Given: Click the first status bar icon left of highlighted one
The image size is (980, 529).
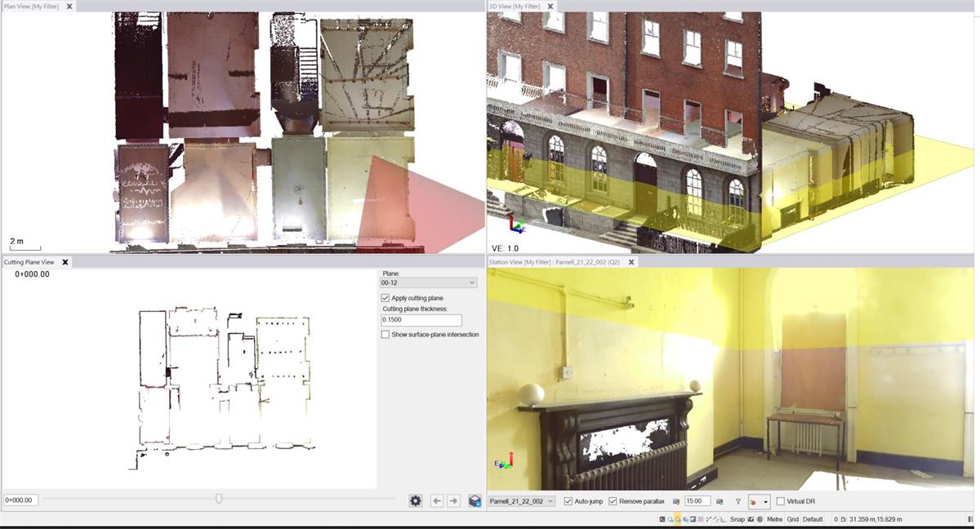Looking at the screenshot, I should click(670, 519).
